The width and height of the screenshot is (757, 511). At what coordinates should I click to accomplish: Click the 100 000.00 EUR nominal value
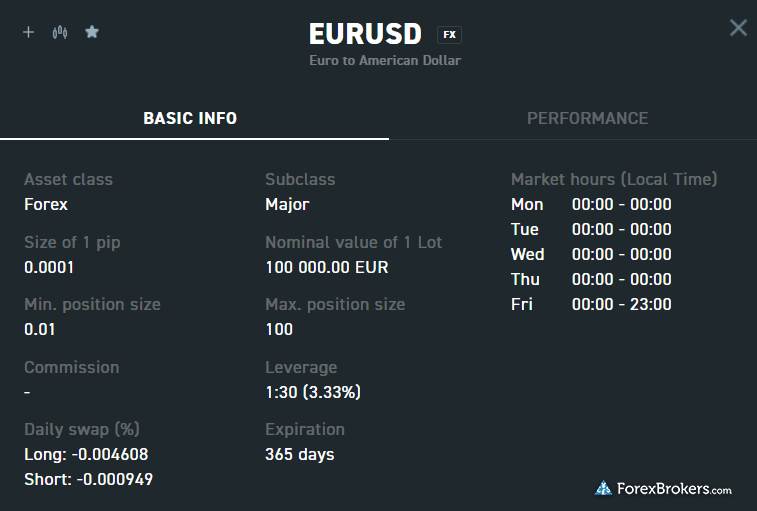[x=326, y=267]
